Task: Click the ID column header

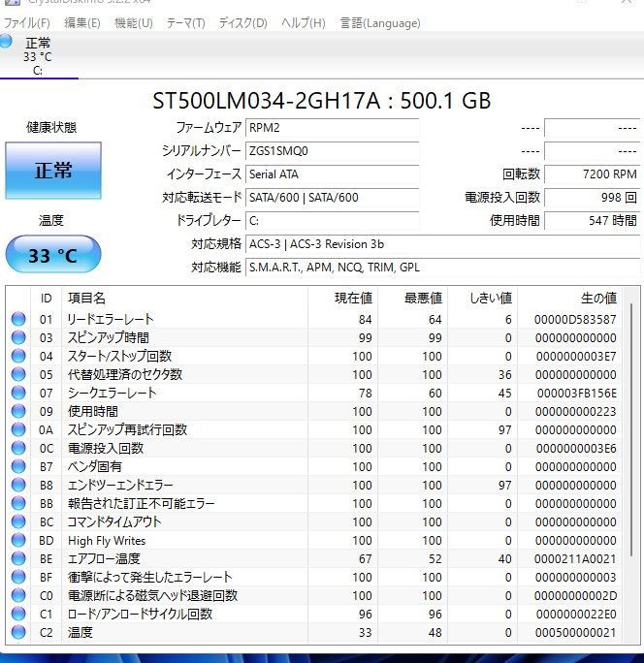Action: tap(47, 299)
